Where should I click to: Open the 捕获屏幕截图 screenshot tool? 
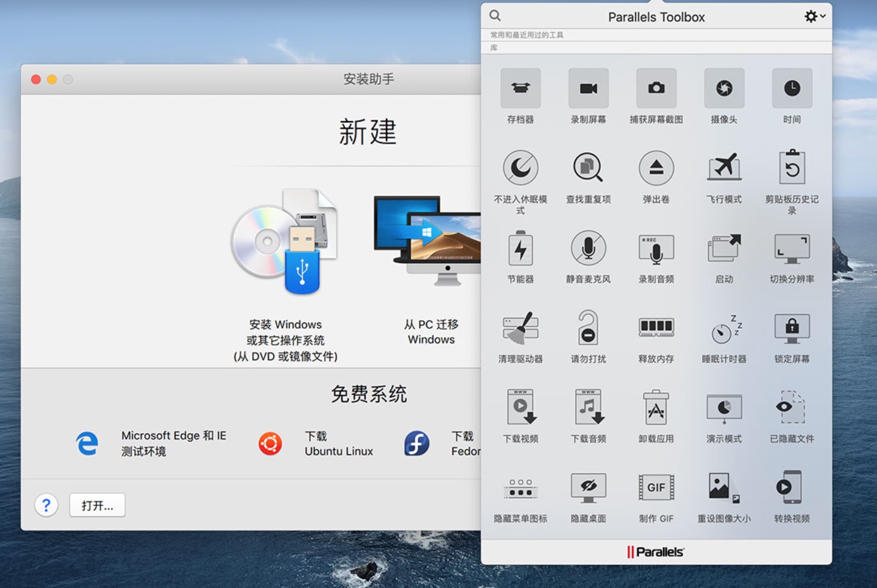(656, 89)
